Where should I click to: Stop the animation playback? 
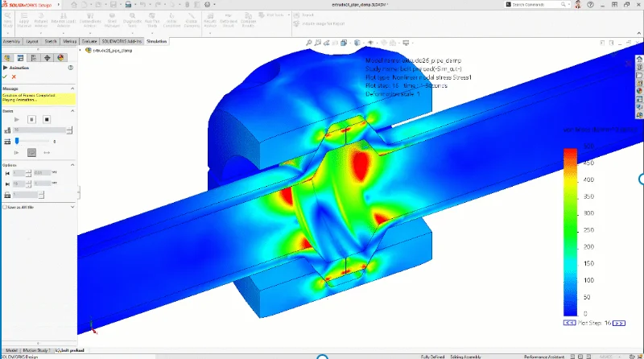click(47, 119)
